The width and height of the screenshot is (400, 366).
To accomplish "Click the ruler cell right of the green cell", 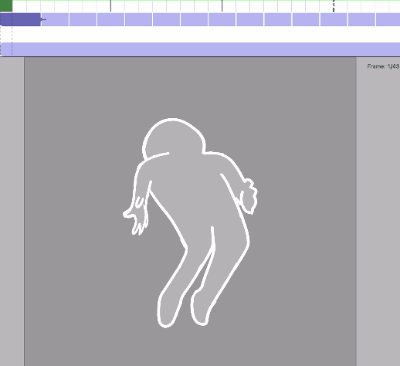I will click(x=19, y=6).
